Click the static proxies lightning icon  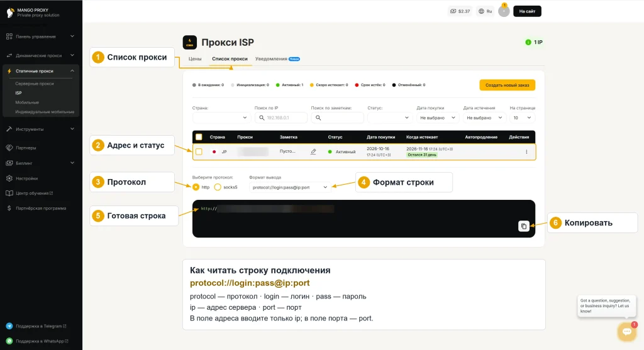click(x=9, y=71)
